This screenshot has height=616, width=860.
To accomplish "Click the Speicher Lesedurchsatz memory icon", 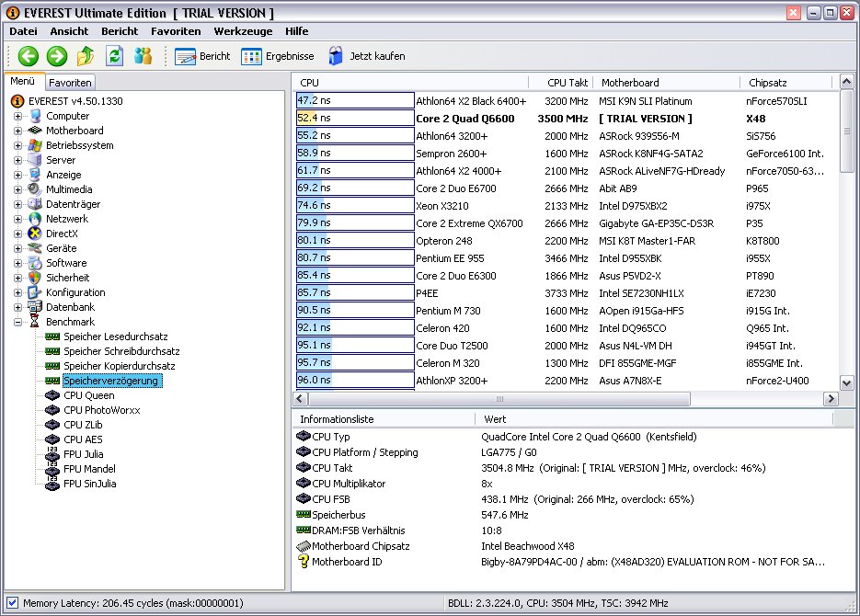I will 52,337.
